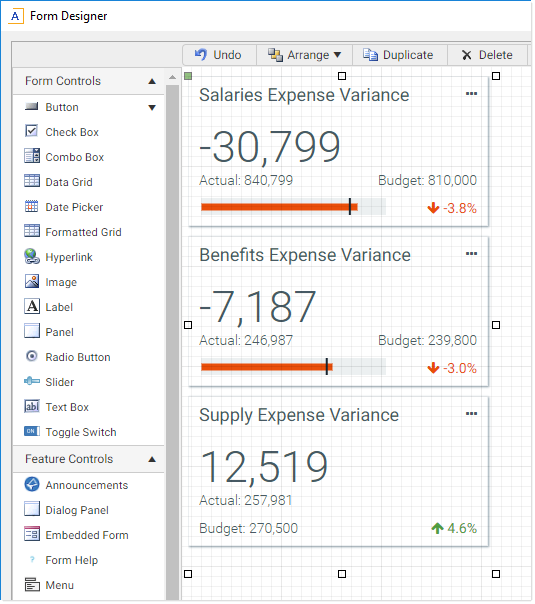Pick the Text Box control icon

tap(32, 407)
